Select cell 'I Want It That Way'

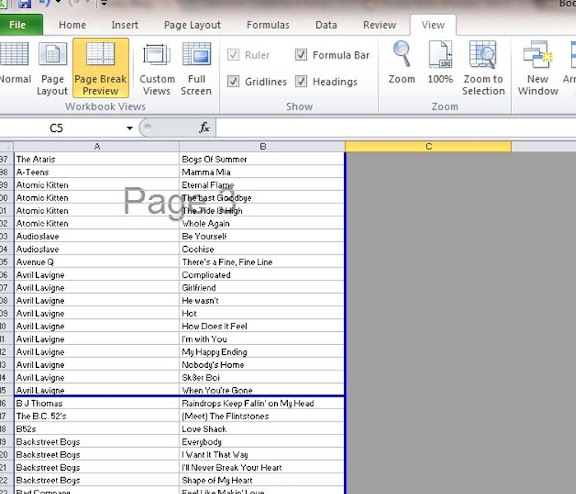click(262, 455)
